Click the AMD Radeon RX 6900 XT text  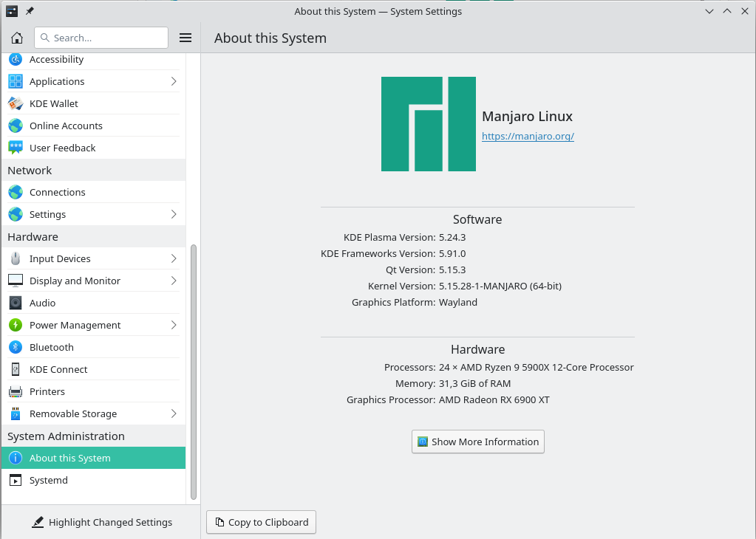[494, 399]
